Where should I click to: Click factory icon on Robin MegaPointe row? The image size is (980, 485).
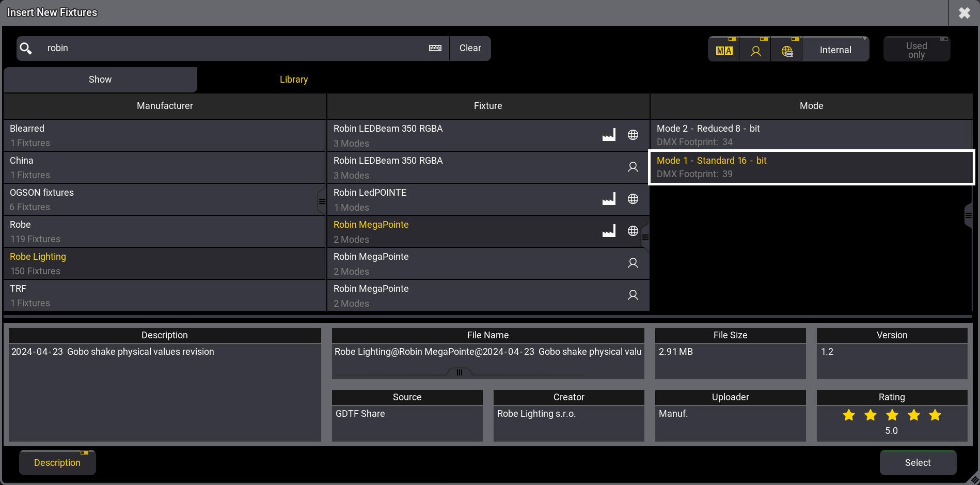coord(609,231)
